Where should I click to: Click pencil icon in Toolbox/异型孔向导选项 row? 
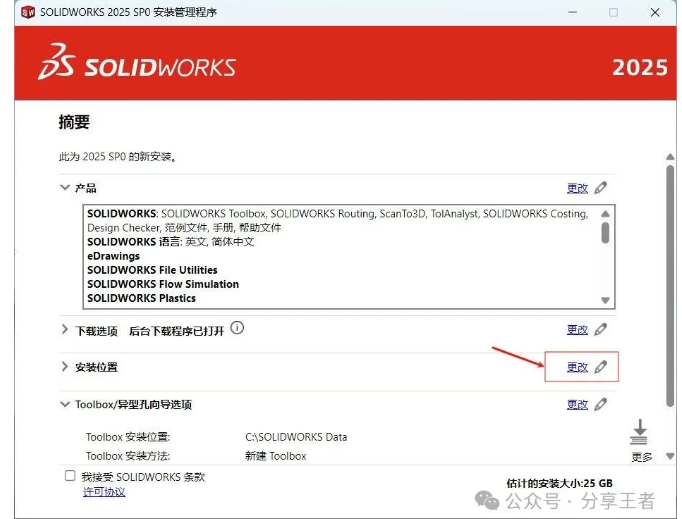pyautogui.click(x=601, y=404)
